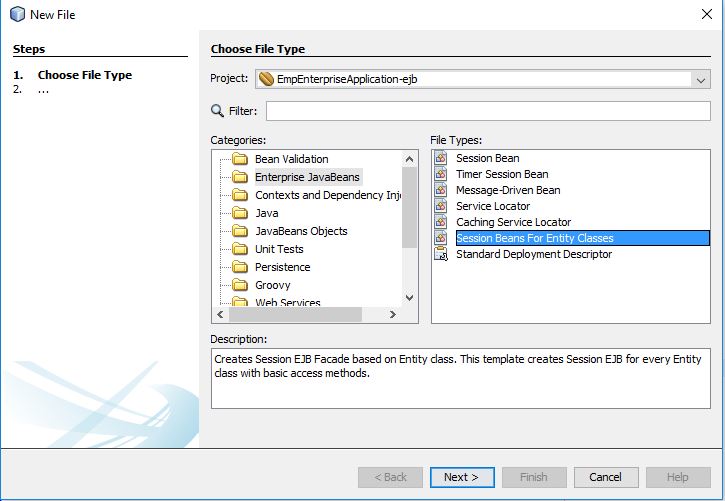Click the Caching Service Locator icon
This screenshot has width=725, height=501.
tap(441, 222)
